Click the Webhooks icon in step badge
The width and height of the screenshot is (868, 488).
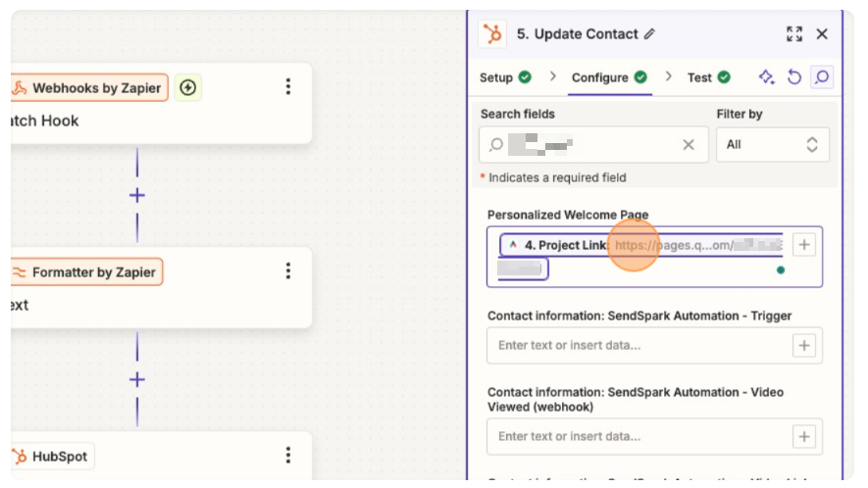coord(20,88)
